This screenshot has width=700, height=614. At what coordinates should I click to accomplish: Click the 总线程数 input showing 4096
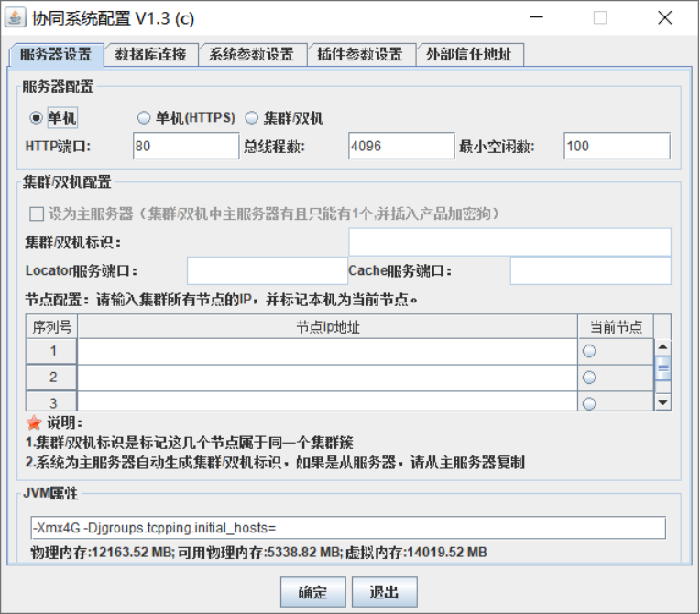pyautogui.click(x=401, y=146)
